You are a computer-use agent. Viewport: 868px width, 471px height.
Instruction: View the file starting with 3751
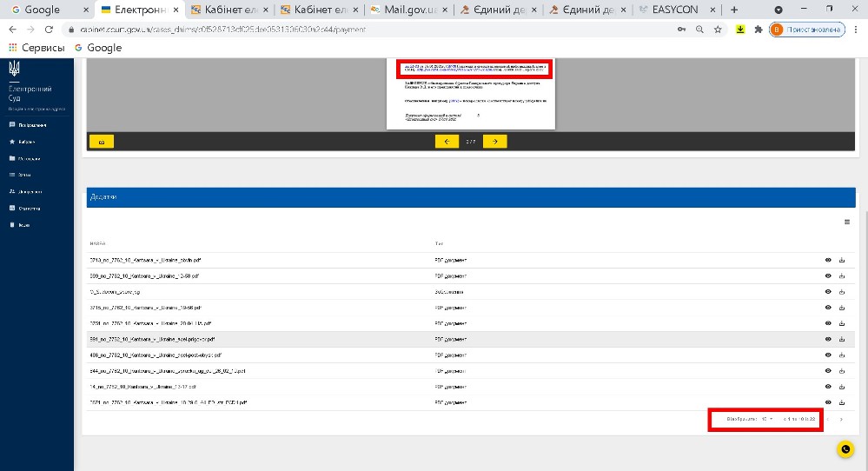point(827,323)
